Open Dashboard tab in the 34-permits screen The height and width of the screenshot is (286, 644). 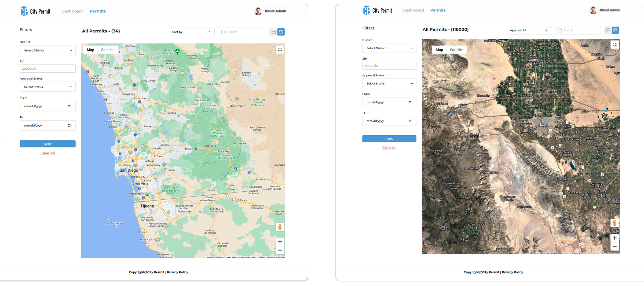coord(72,11)
